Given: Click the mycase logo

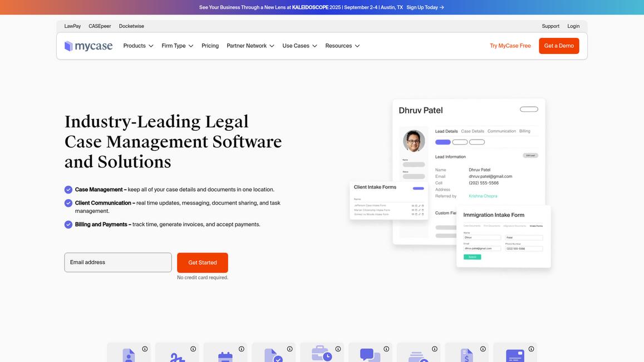Looking at the screenshot, I should pyautogui.click(x=89, y=46).
